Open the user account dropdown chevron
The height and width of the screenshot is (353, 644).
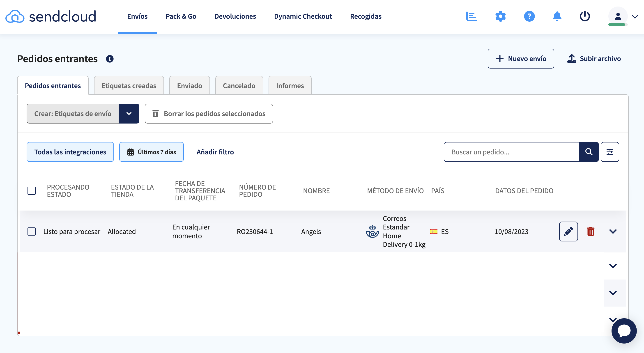pos(635,16)
